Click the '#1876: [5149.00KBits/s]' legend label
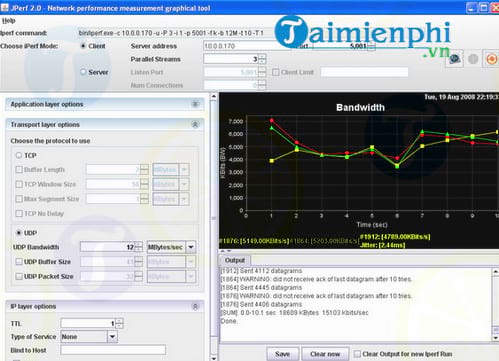The width and height of the screenshot is (499, 361). point(254,241)
